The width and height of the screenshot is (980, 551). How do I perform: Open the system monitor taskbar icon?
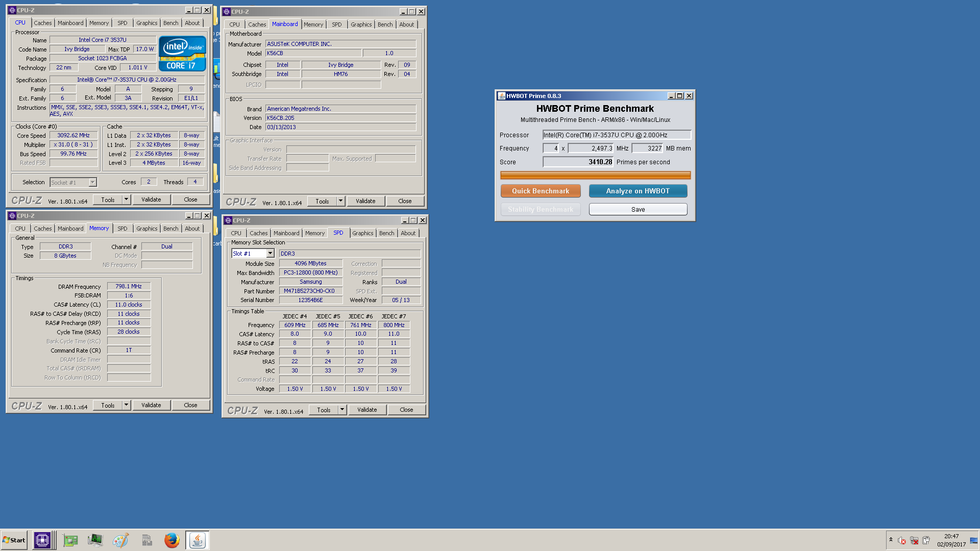point(95,540)
